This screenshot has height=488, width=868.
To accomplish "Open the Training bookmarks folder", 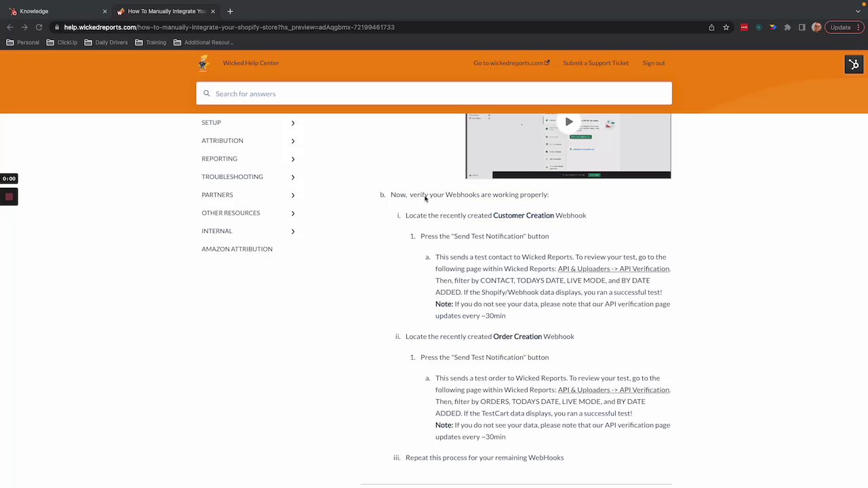I will tap(151, 42).
